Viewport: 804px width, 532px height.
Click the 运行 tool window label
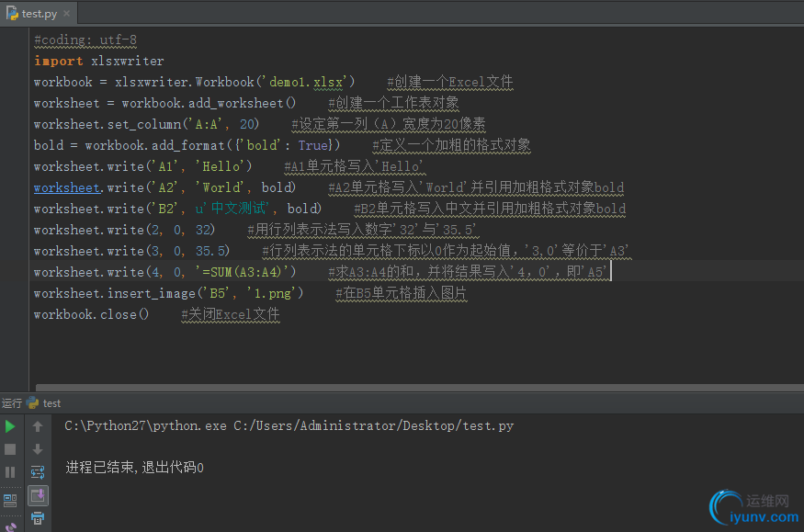tap(12, 402)
